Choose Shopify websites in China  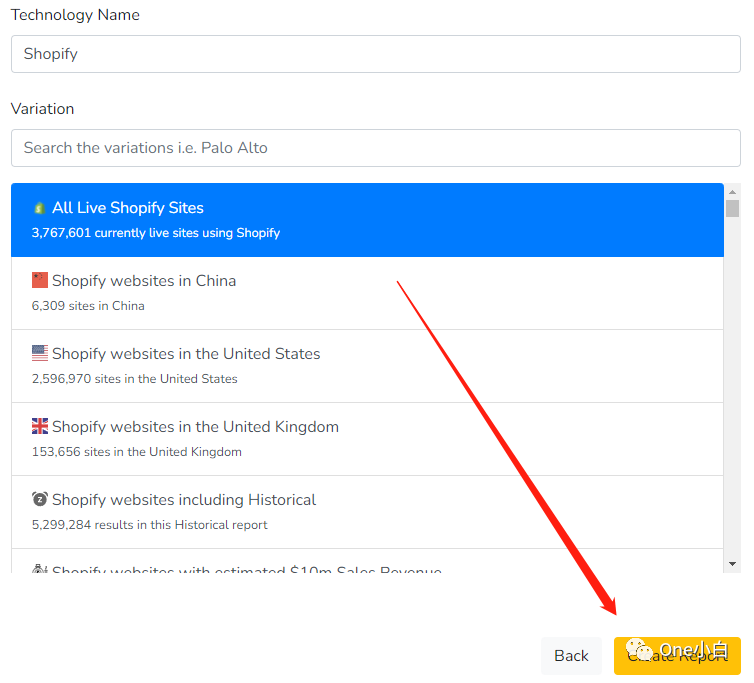click(367, 293)
